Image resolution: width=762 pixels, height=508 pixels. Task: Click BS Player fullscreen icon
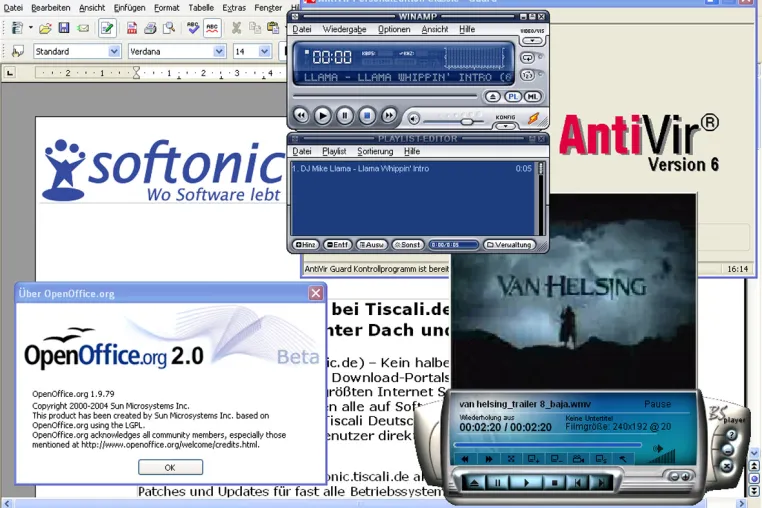[511, 458]
